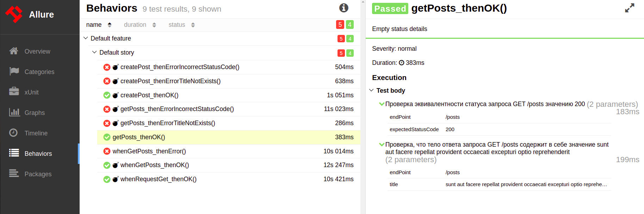This screenshot has height=214, width=644.
Task: Click bomb icon of getPosts_thenErrorIncorrectStatusCode()
Action: click(x=116, y=109)
